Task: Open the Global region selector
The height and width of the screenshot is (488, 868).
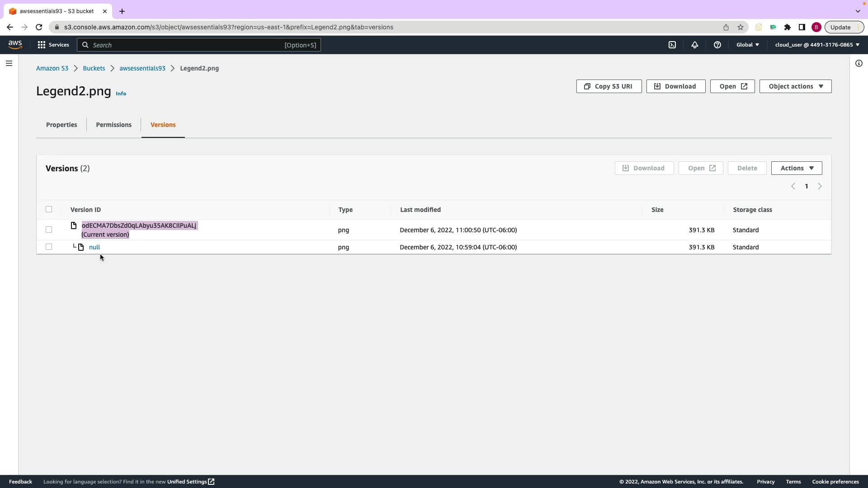Action: 748,45
